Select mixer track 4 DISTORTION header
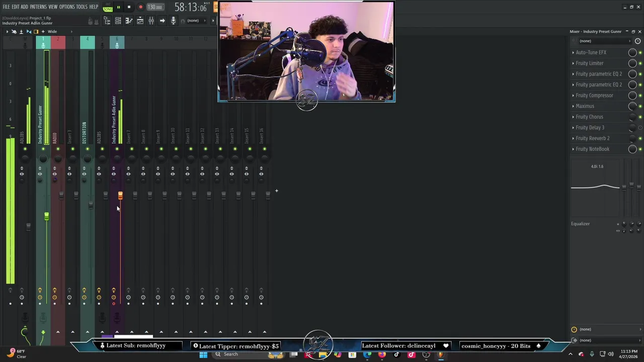The width and height of the screenshot is (644, 362). pos(87,43)
